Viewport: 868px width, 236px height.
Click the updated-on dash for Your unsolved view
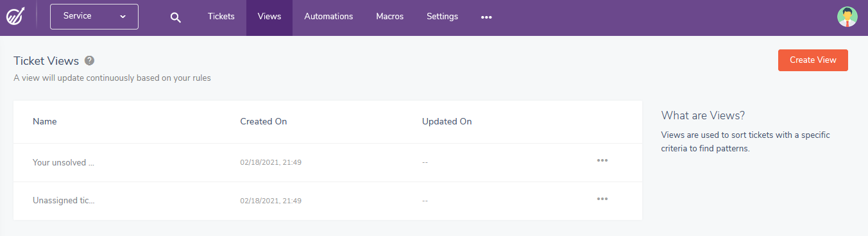[x=425, y=162]
